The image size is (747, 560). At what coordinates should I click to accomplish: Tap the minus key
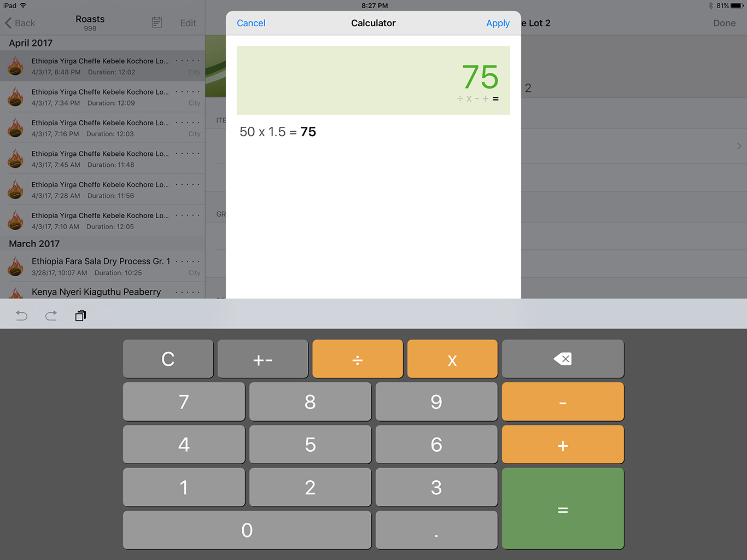563,401
